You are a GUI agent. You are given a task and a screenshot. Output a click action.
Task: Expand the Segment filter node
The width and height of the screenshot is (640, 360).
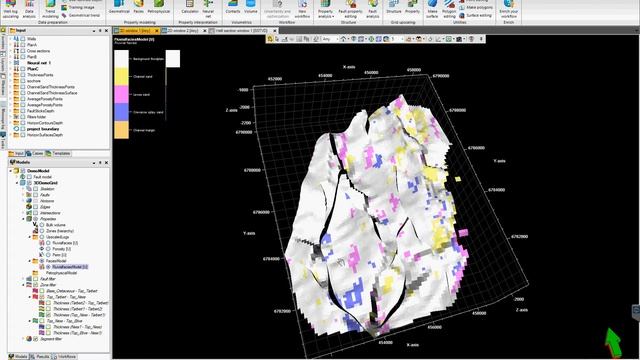click(23, 339)
